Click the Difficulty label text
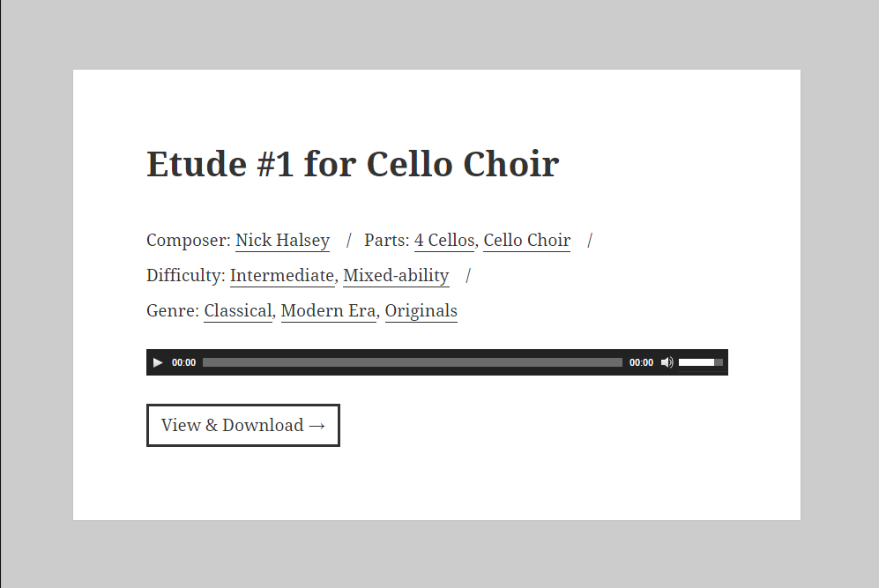 (x=185, y=276)
